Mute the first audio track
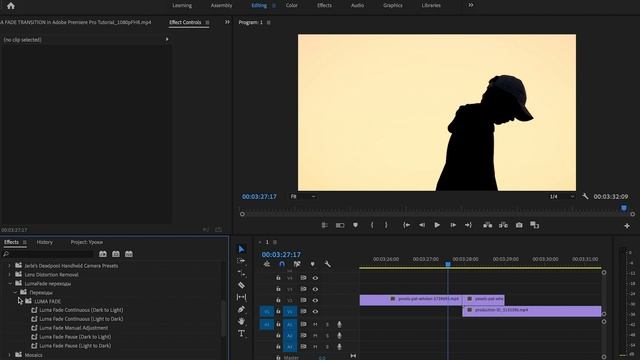 (x=315, y=324)
